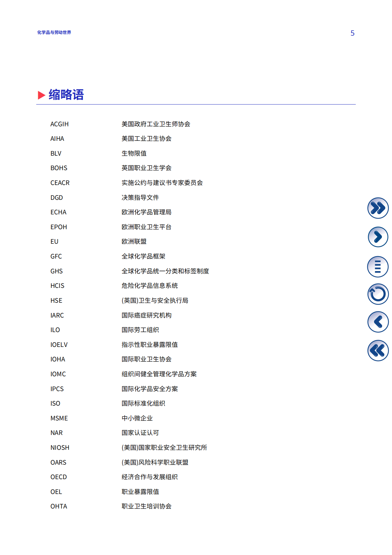This screenshot has width=392, height=555.
Task: Click the red triangle beside 缩略语 heading
Action: click(x=42, y=95)
